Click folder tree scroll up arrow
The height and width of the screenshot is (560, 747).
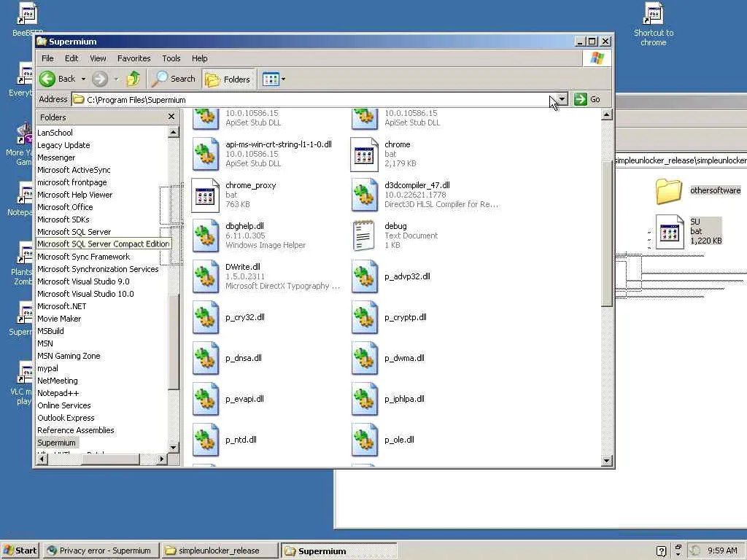click(174, 132)
